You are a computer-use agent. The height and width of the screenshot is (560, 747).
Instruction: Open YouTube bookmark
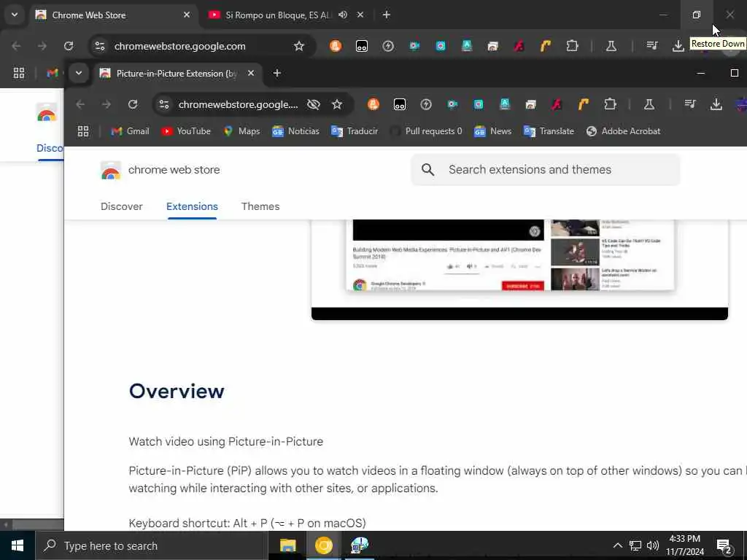(x=186, y=131)
